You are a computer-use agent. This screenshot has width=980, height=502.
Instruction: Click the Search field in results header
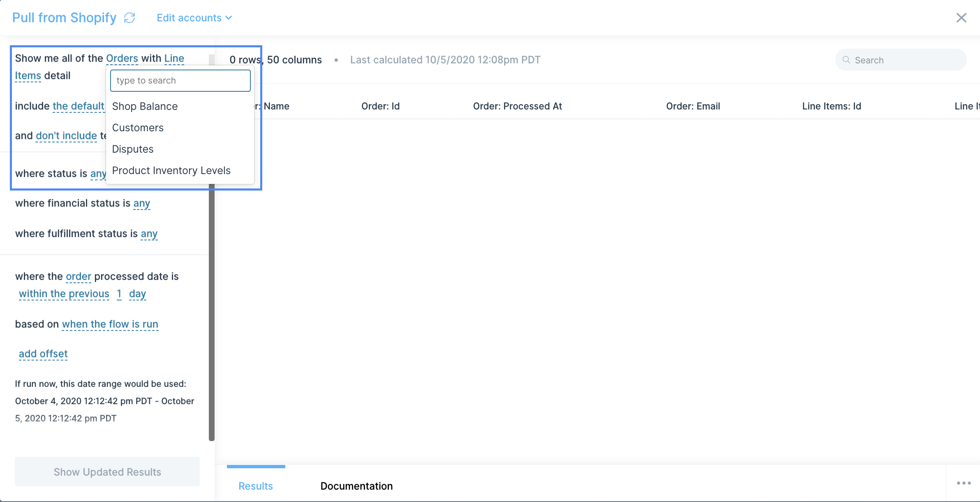point(901,60)
